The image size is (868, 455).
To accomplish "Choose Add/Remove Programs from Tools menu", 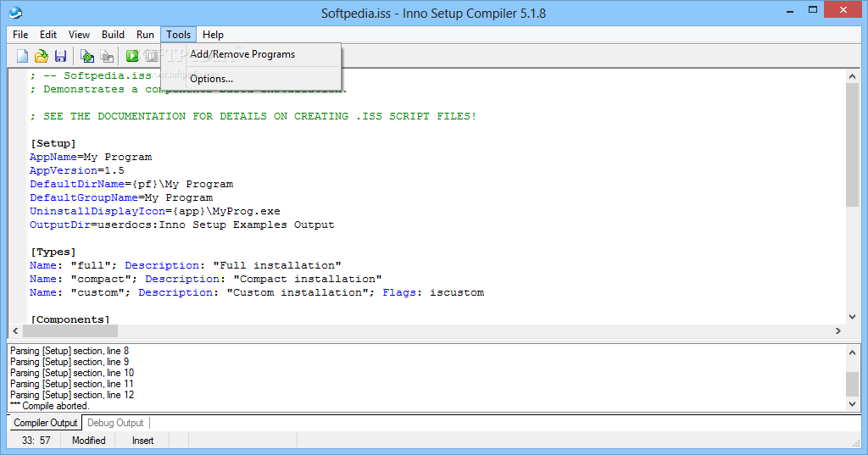I will [251, 54].
